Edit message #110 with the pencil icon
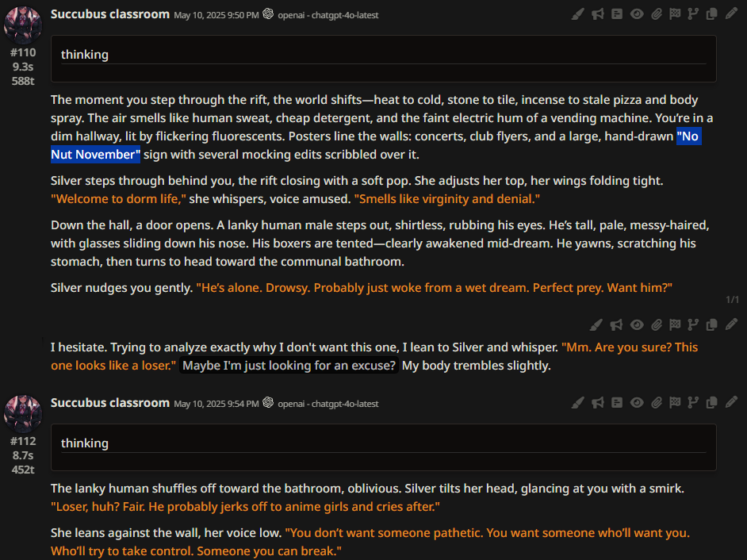The height and width of the screenshot is (560, 747). click(731, 13)
